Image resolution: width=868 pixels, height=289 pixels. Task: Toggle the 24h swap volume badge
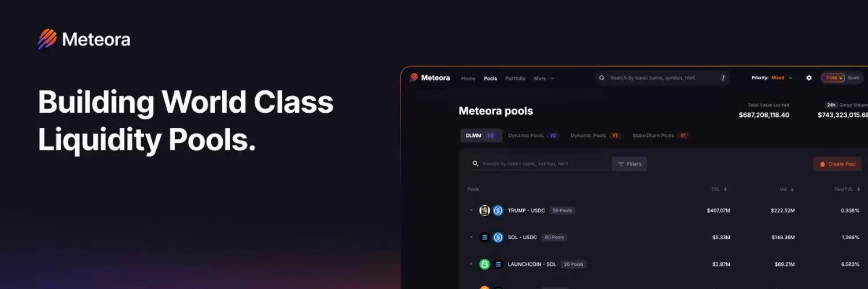click(x=832, y=105)
